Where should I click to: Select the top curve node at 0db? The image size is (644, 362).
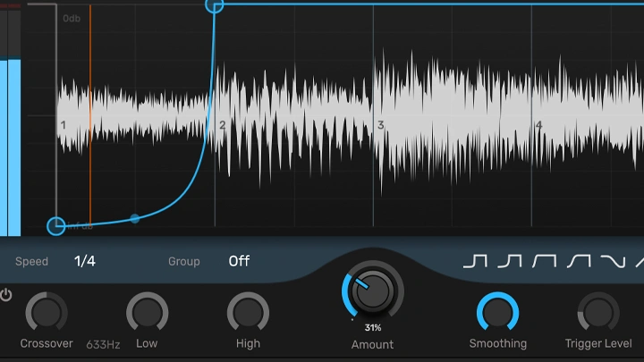click(215, 5)
